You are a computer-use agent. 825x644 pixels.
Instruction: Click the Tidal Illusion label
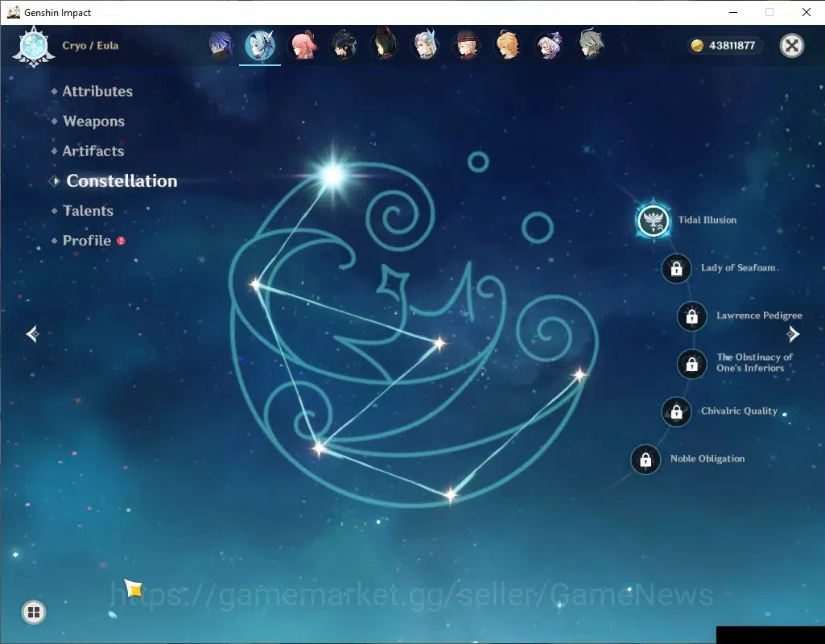point(707,220)
